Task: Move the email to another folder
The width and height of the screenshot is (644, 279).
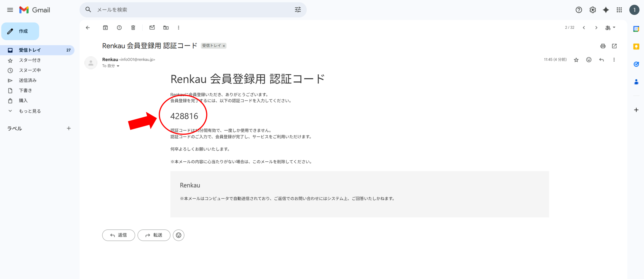Action: click(166, 28)
